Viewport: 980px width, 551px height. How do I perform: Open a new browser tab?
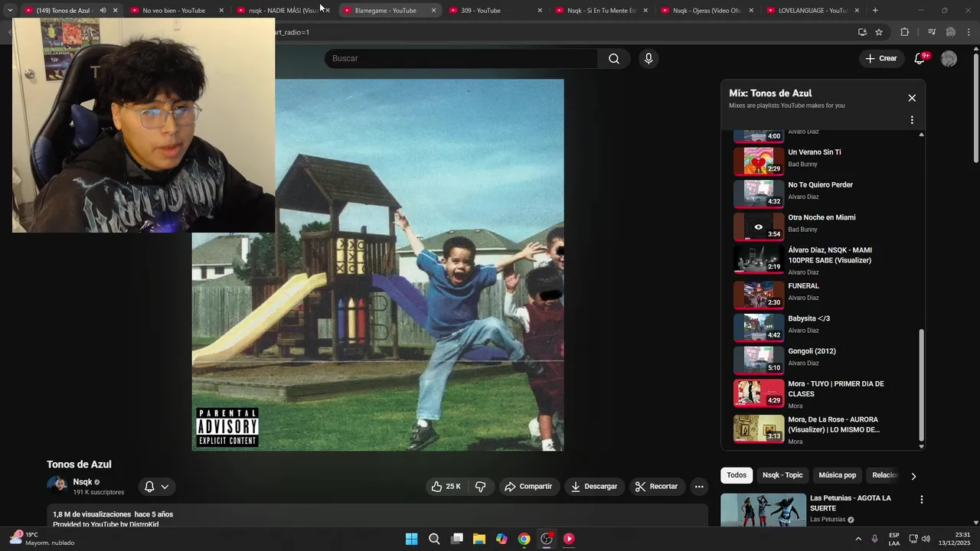point(875,10)
